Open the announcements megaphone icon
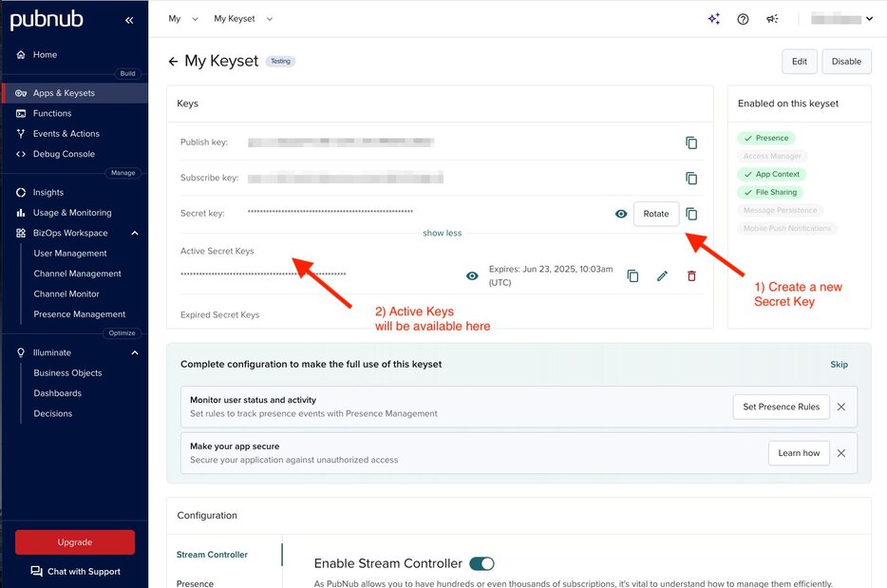The image size is (887, 588). (x=772, y=18)
